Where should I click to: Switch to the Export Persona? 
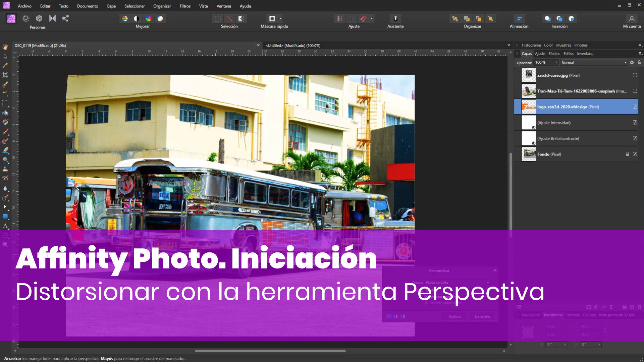(x=65, y=18)
